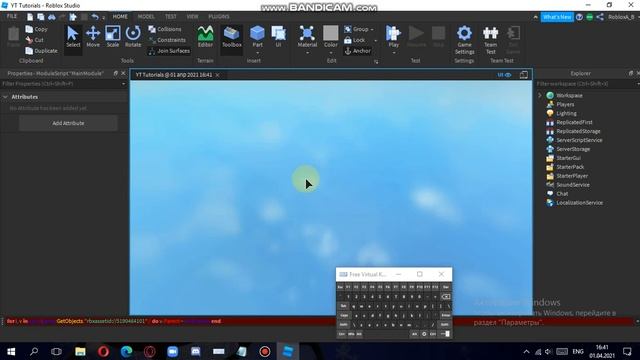Viewport: 640px width, 360px height.
Task: Switch to the VIEW tab
Action: (192, 17)
